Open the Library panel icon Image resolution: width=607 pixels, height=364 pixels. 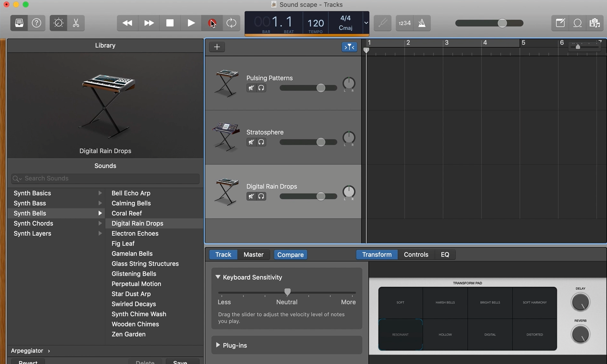19,23
